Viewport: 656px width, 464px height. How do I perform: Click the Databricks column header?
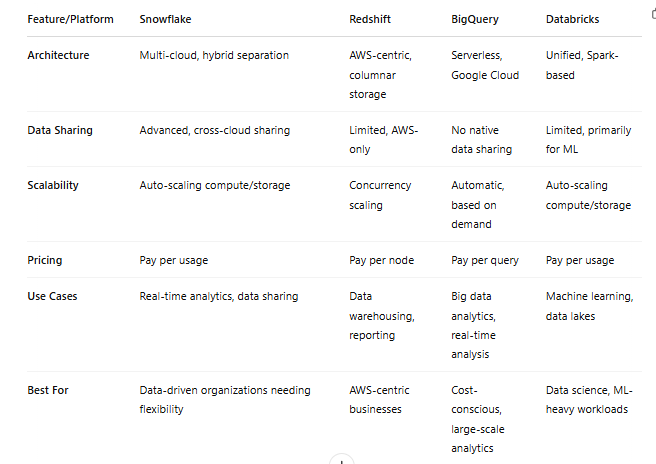(572, 19)
